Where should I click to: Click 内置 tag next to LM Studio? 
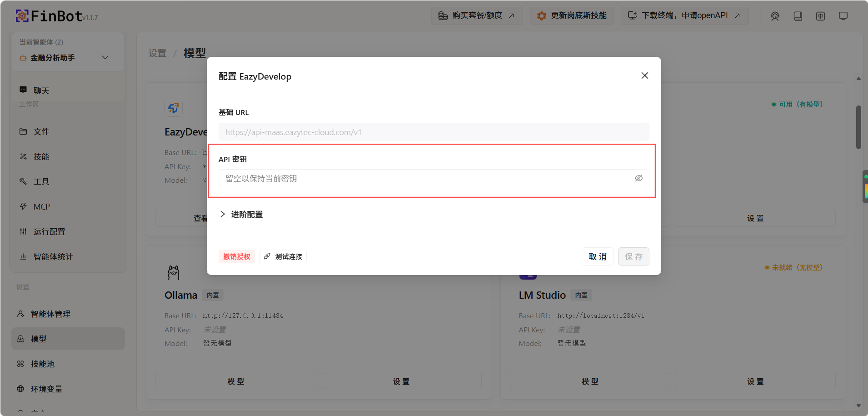pos(581,295)
